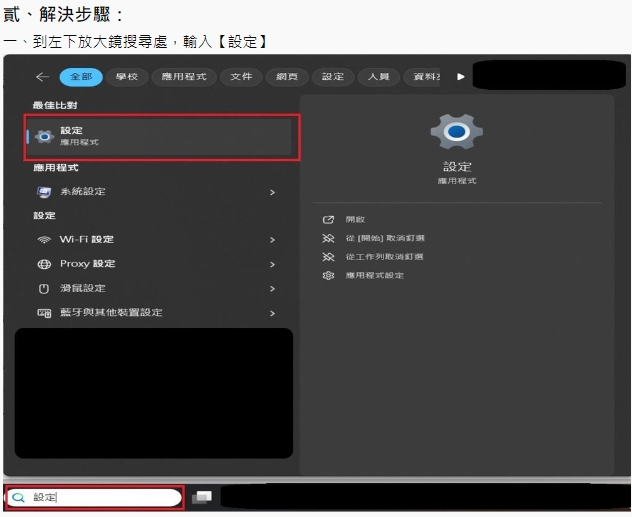The width and height of the screenshot is (632, 517).
Task: Click 開啟 to open Settings
Action: pyautogui.click(x=356, y=219)
